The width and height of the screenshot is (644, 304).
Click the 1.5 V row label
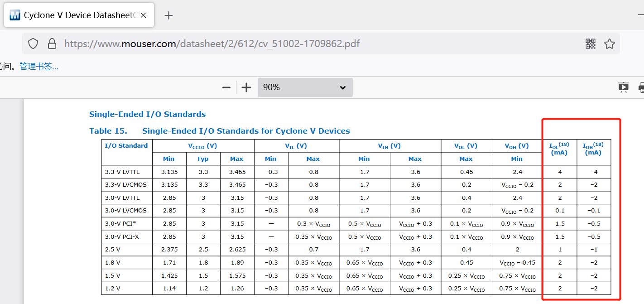(112, 275)
